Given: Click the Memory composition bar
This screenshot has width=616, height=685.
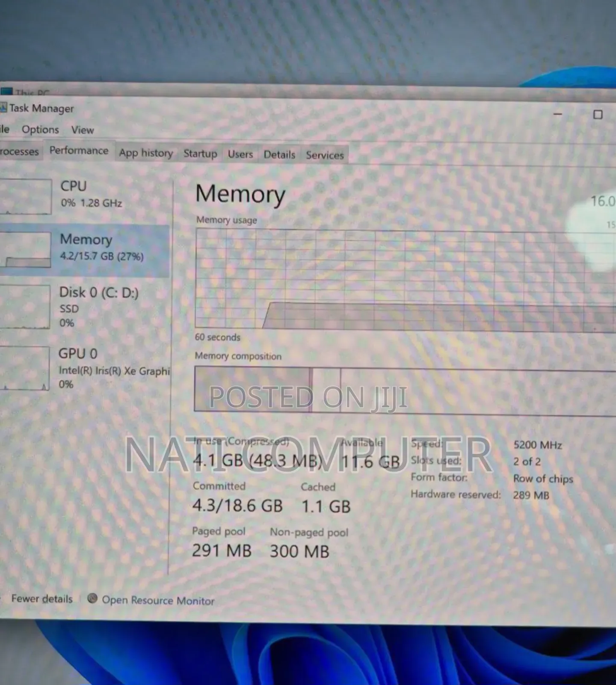Looking at the screenshot, I should [x=405, y=390].
